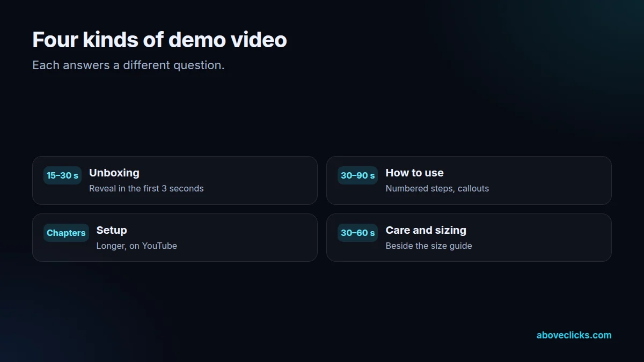Image resolution: width=644 pixels, height=362 pixels.
Task: Click the 'How to use' card title
Action: (414, 173)
